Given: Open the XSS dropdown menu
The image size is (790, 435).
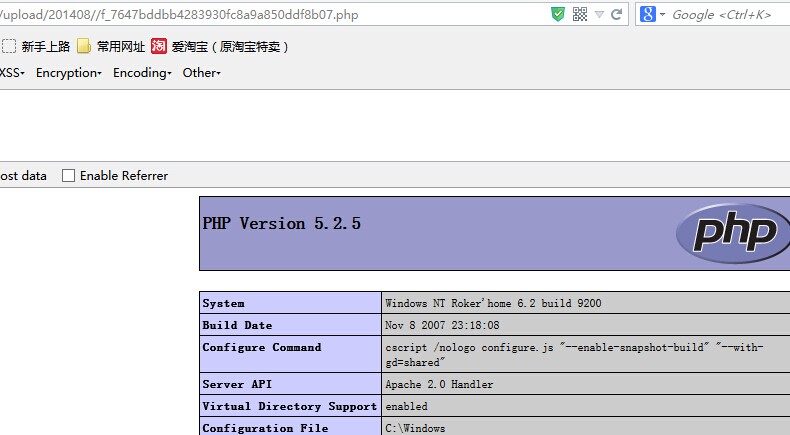Looking at the screenshot, I should pyautogui.click(x=12, y=73).
